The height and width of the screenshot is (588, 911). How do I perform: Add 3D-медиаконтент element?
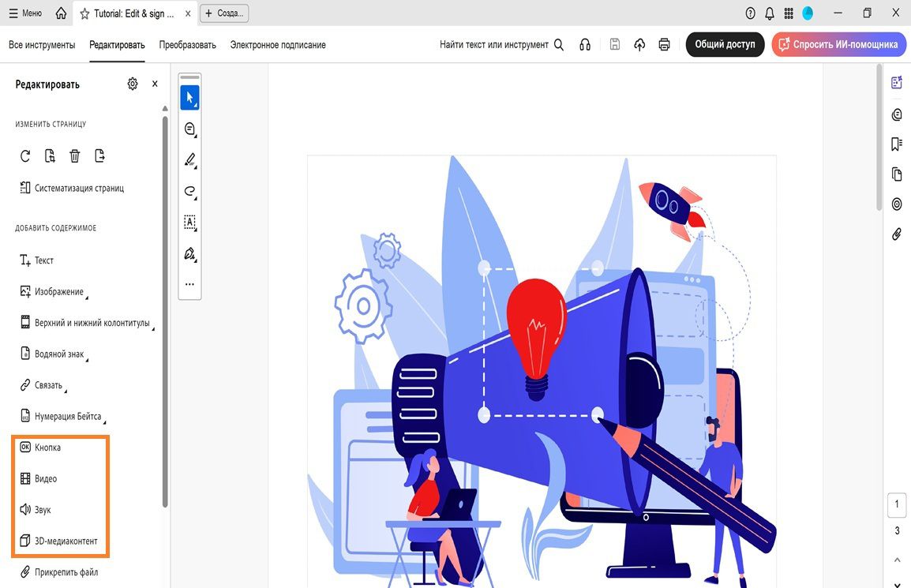58,541
